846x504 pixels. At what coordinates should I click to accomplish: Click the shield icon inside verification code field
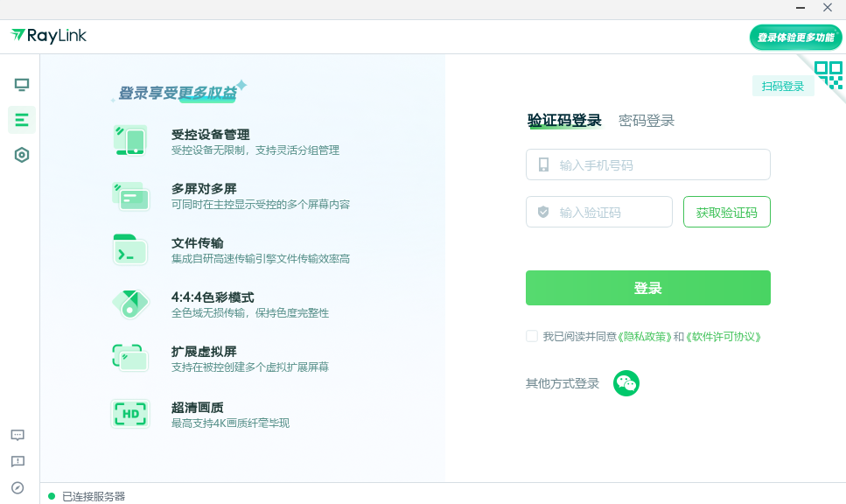tap(543, 212)
